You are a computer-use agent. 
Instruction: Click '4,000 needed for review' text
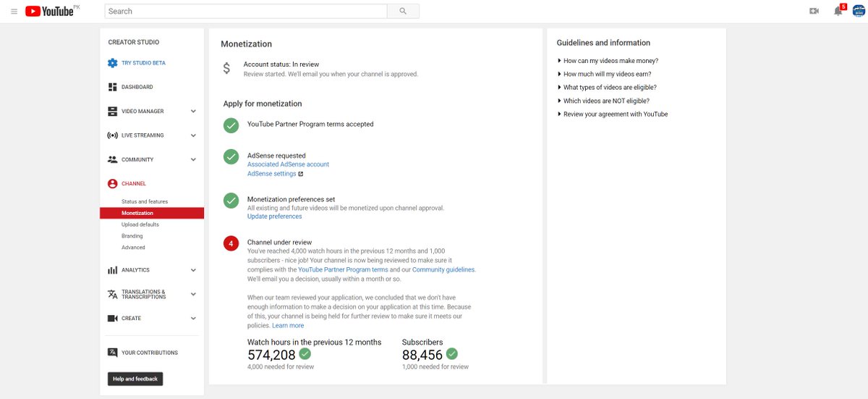[x=281, y=367]
